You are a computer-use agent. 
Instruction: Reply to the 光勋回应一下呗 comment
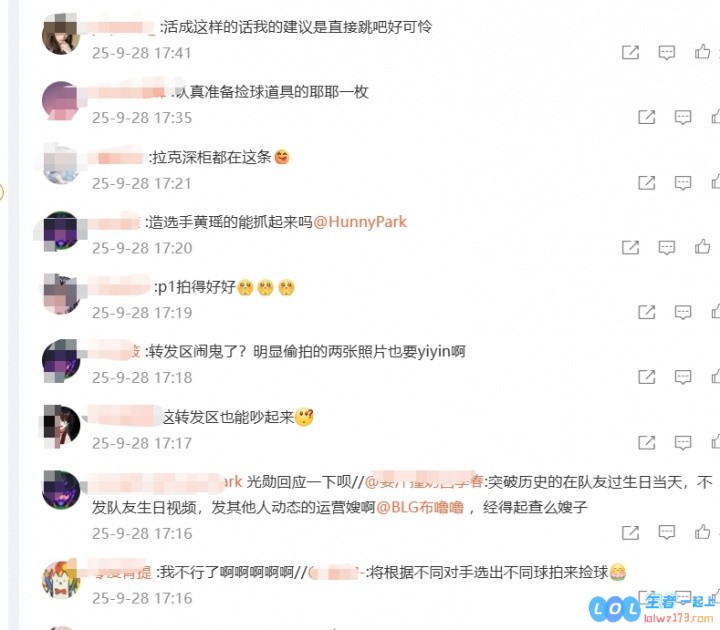(x=666, y=533)
